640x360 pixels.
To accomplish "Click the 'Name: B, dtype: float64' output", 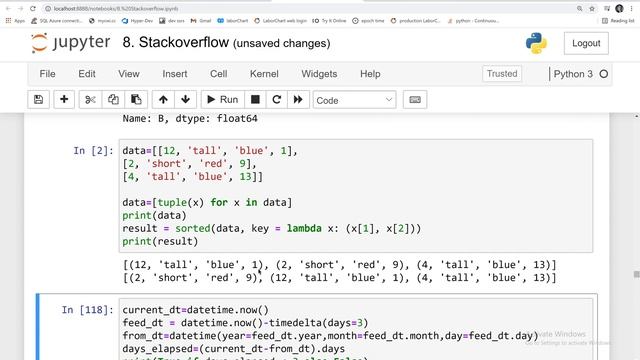I will [x=190, y=119].
